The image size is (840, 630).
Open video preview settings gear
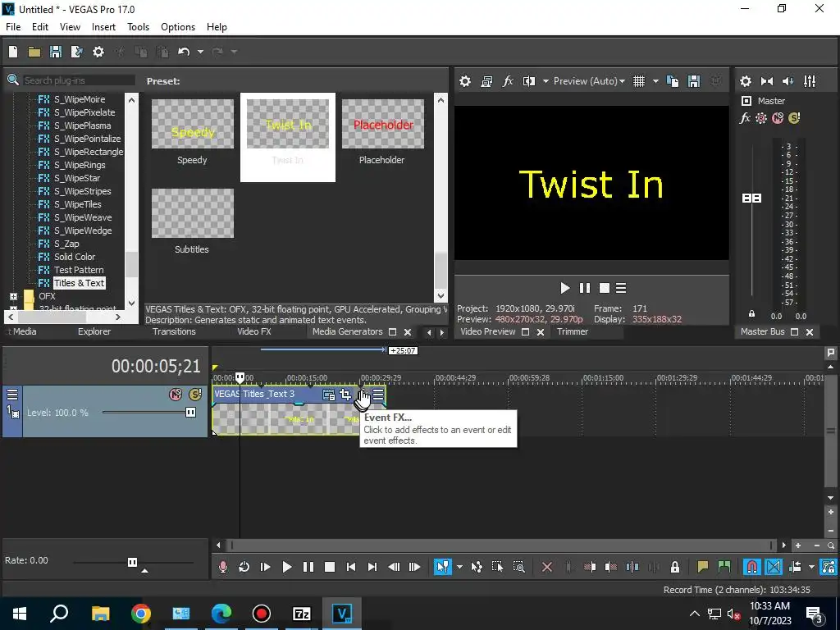[x=465, y=81]
